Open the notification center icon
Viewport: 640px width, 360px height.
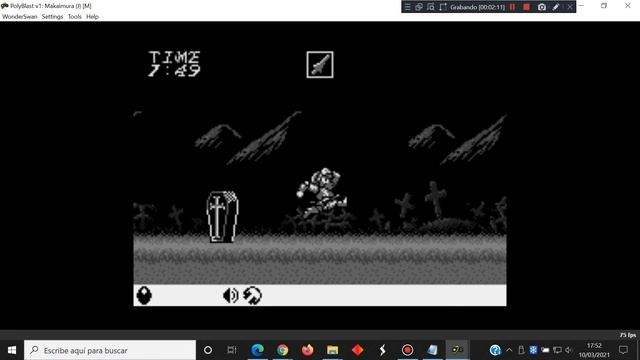pos(623,350)
